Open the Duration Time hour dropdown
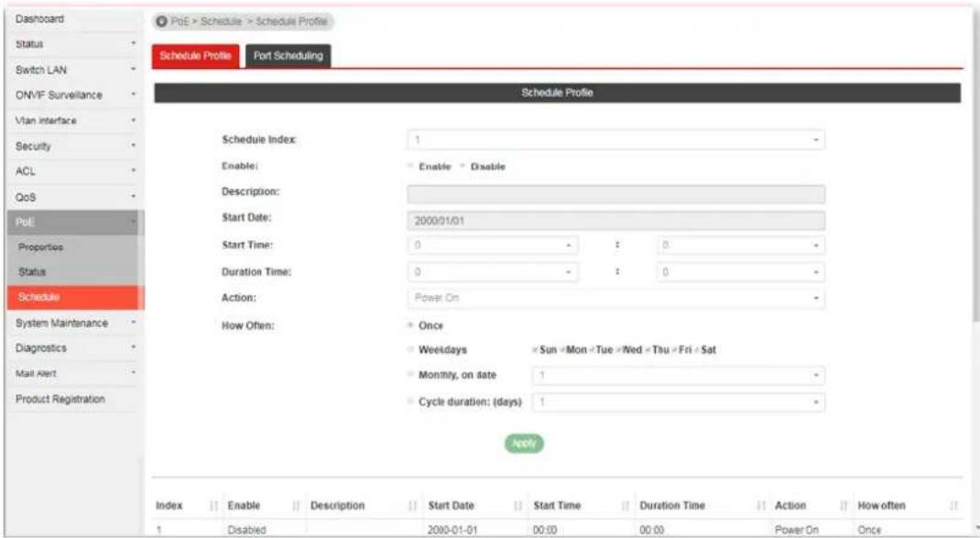 (x=493, y=272)
